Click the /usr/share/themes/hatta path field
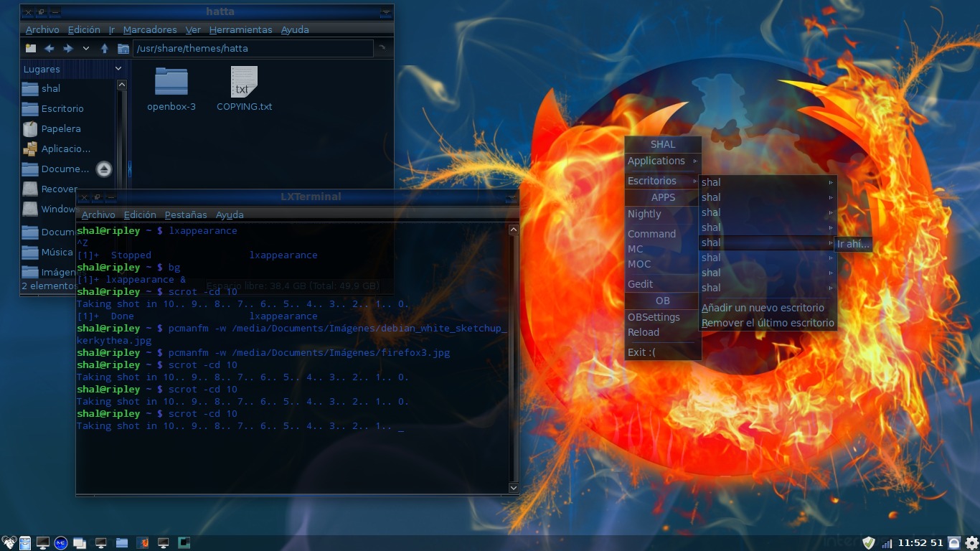This screenshot has height=551, width=980. [253, 48]
